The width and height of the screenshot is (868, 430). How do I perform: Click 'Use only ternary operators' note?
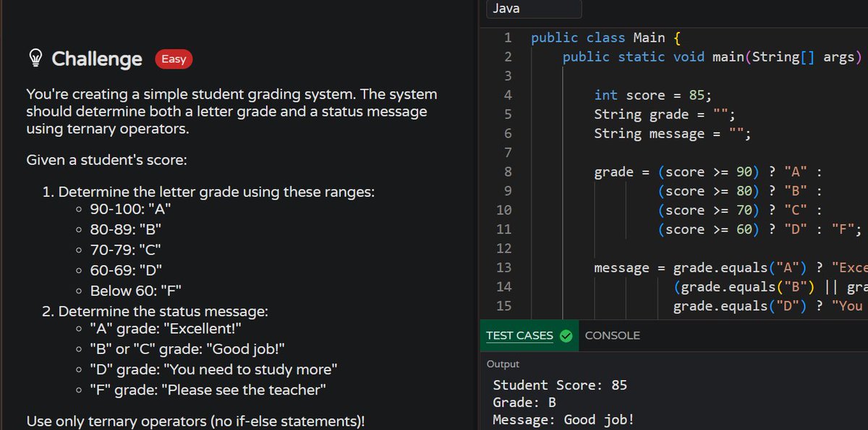[x=195, y=421]
